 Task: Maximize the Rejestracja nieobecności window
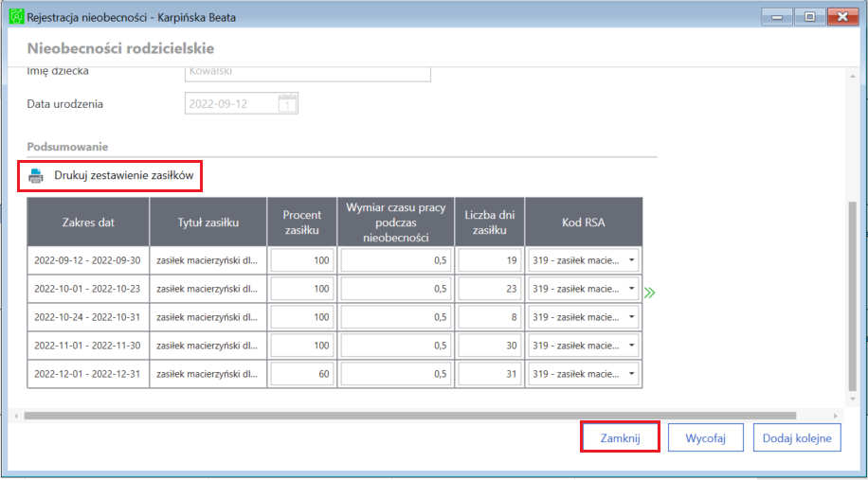(x=810, y=17)
